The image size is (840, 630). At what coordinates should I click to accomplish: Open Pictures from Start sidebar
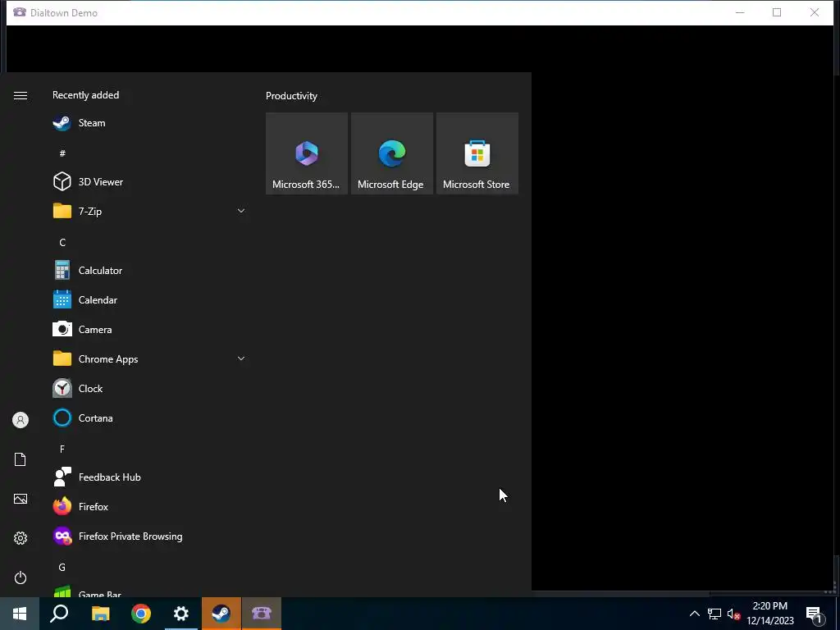[21, 500]
